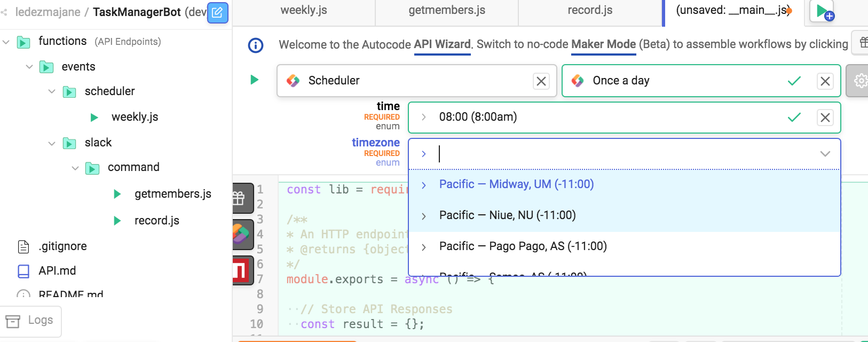Click the edit project name pencil icon
This screenshot has width=868, height=342.
(x=217, y=13)
